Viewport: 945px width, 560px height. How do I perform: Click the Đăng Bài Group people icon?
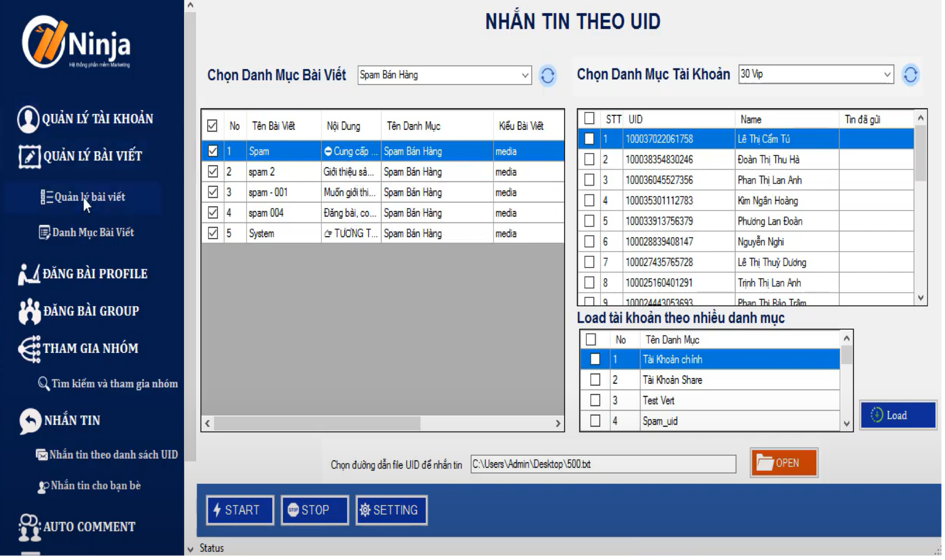29,311
